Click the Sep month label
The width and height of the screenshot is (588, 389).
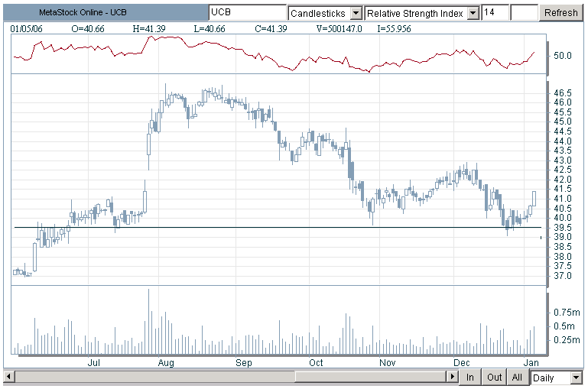244,363
